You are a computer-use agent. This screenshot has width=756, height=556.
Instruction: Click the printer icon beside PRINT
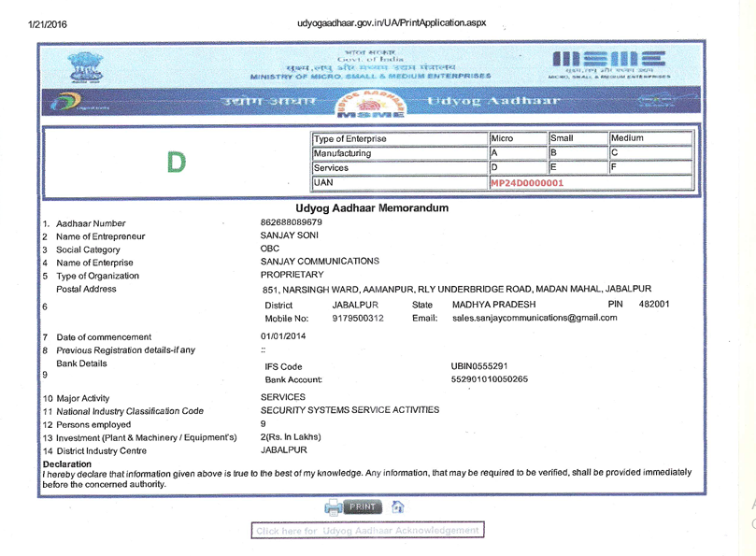pyautogui.click(x=334, y=506)
